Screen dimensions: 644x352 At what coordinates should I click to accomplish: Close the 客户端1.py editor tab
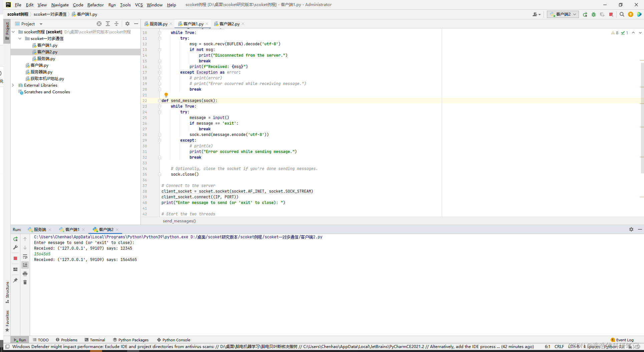(207, 24)
